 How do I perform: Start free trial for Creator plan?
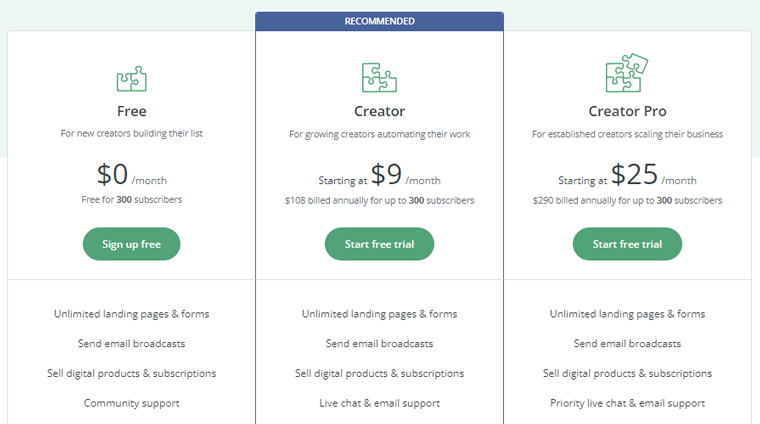point(379,244)
